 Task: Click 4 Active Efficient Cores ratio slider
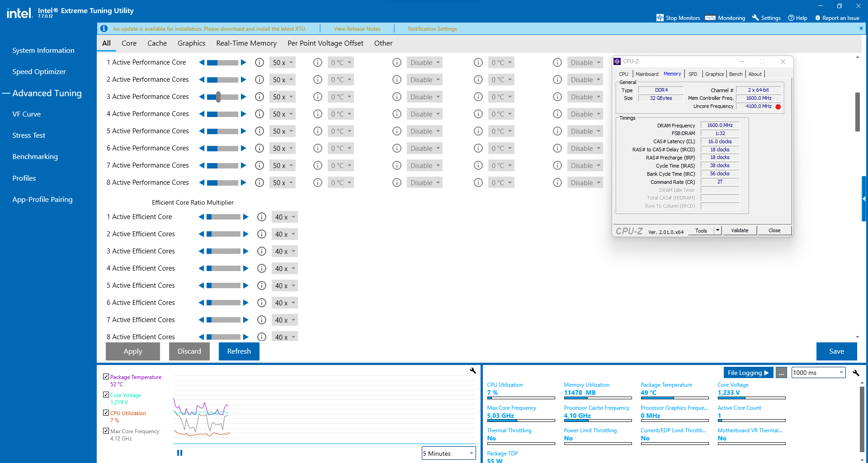click(x=224, y=268)
